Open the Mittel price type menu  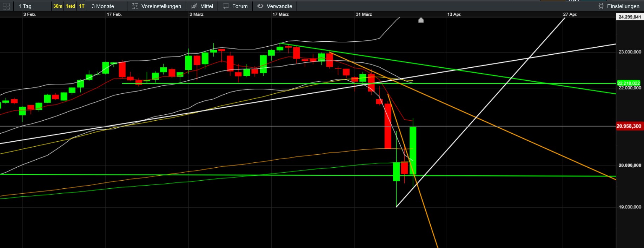tap(202, 6)
